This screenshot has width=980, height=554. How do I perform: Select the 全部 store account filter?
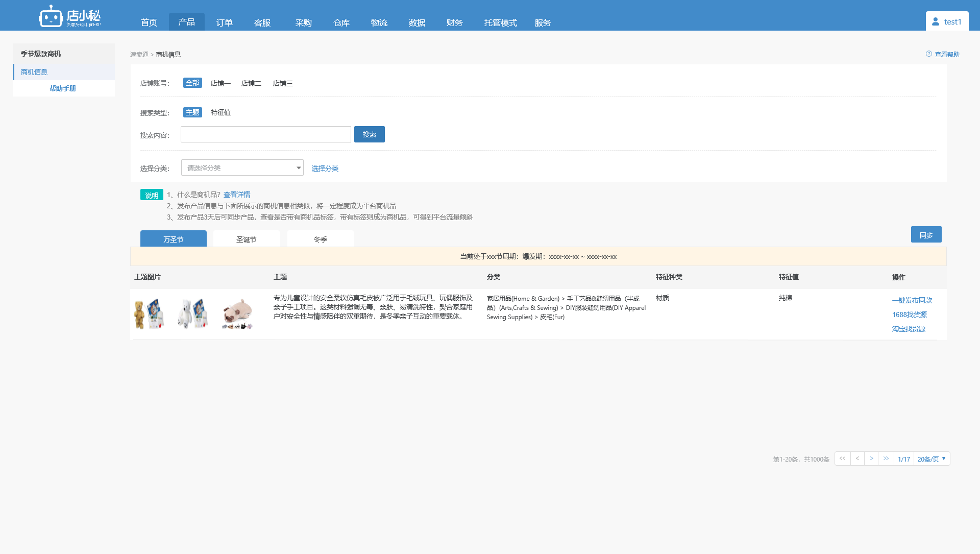click(192, 83)
